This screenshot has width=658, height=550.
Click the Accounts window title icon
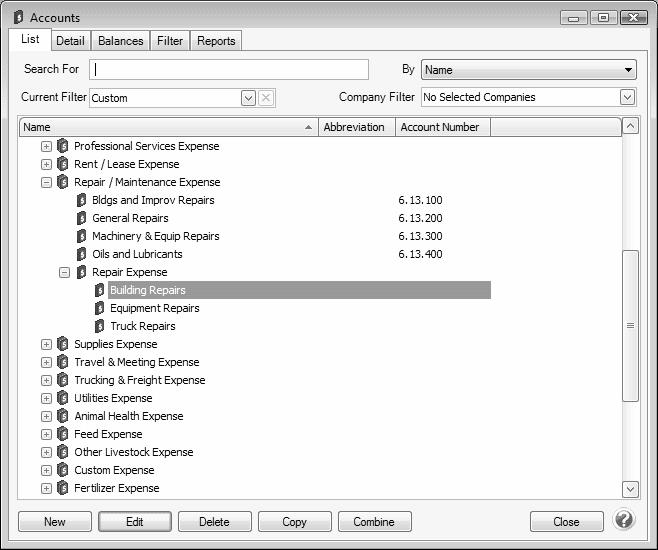[x=18, y=17]
